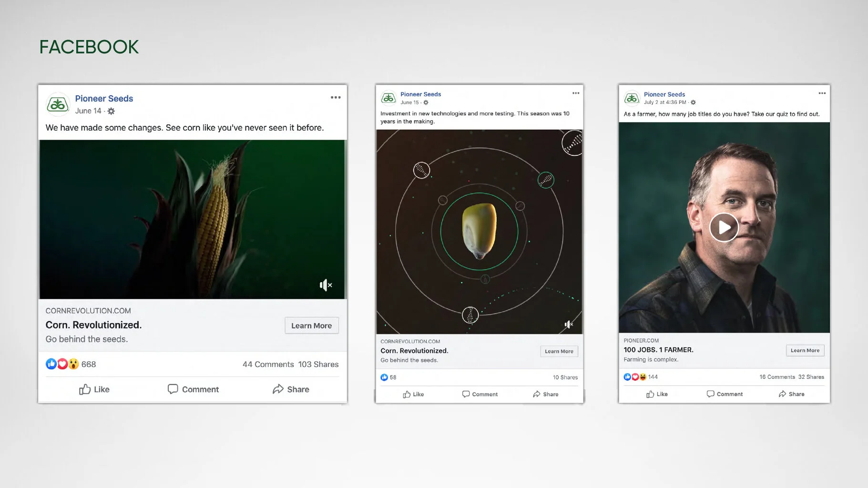
Task: Click the July 2 at 4:36 PM timestamp
Action: pos(665,102)
